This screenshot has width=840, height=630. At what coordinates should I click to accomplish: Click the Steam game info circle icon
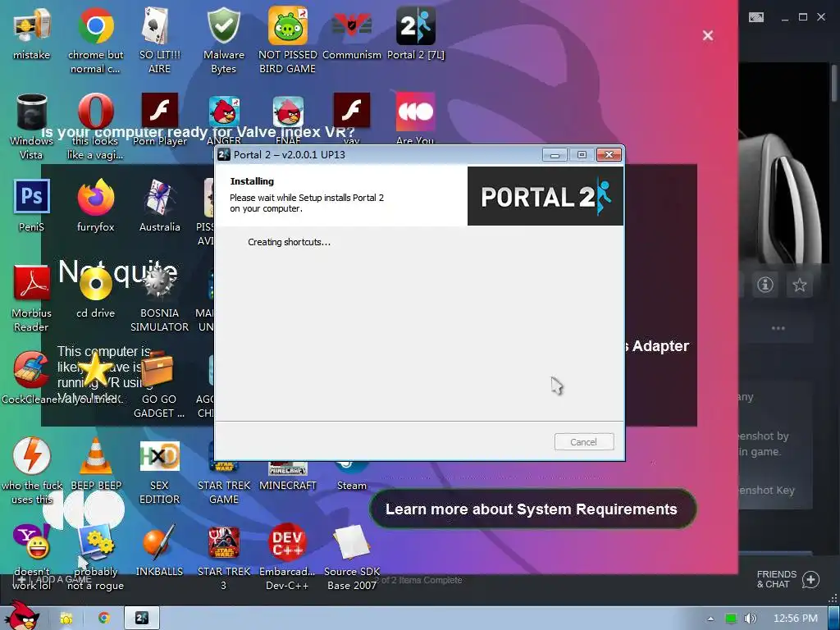765,285
